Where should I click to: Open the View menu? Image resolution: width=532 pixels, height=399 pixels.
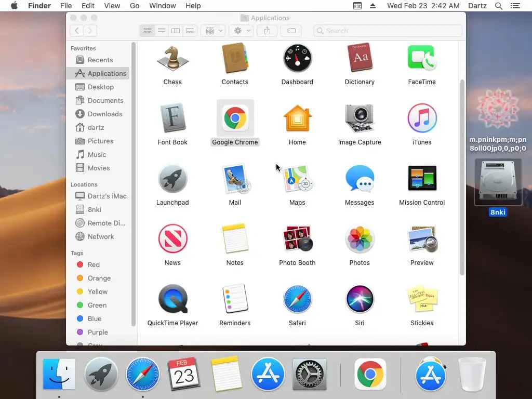pos(112,6)
